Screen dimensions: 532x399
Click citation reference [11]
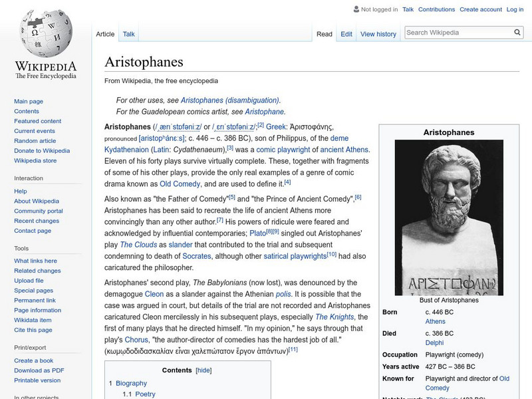coord(293,349)
